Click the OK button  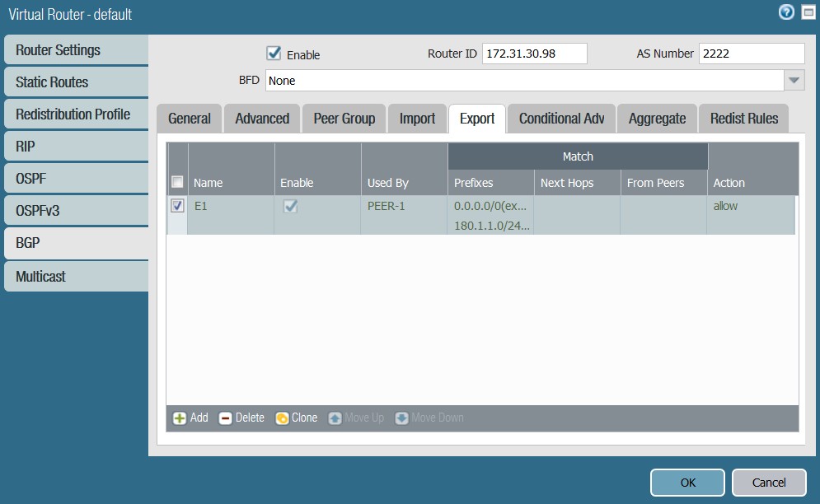(686, 483)
